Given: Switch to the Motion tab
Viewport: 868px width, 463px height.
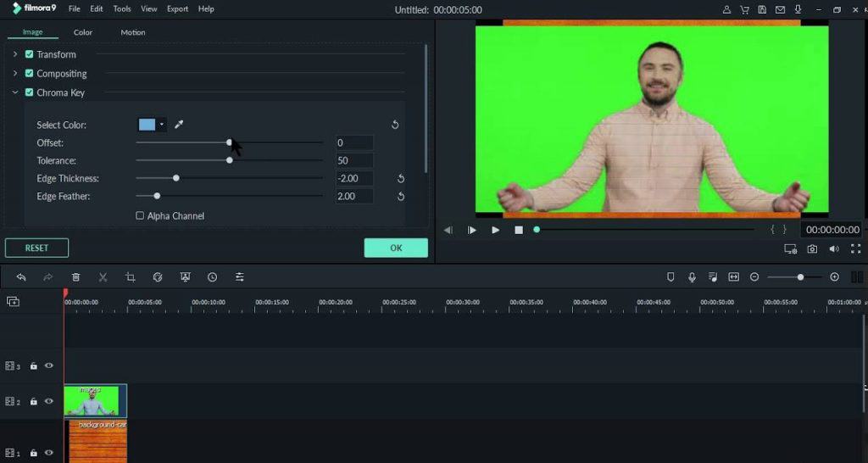Looking at the screenshot, I should point(133,32).
